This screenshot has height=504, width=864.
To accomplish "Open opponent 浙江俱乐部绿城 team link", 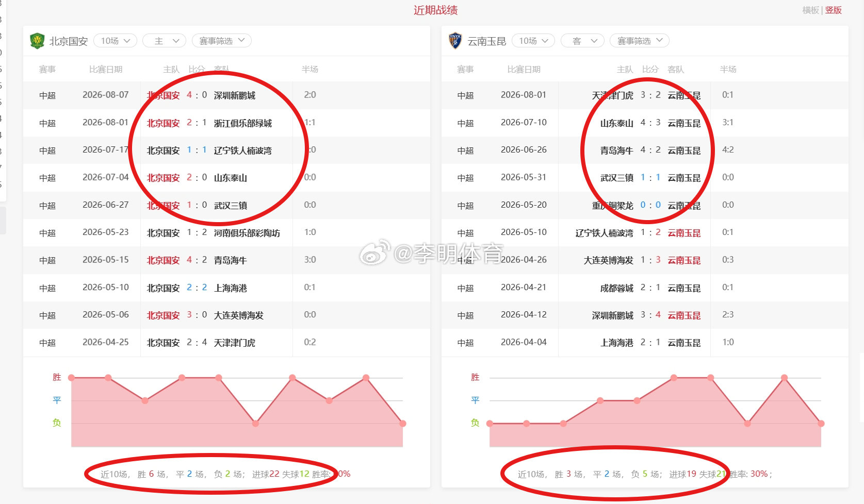I will (243, 123).
